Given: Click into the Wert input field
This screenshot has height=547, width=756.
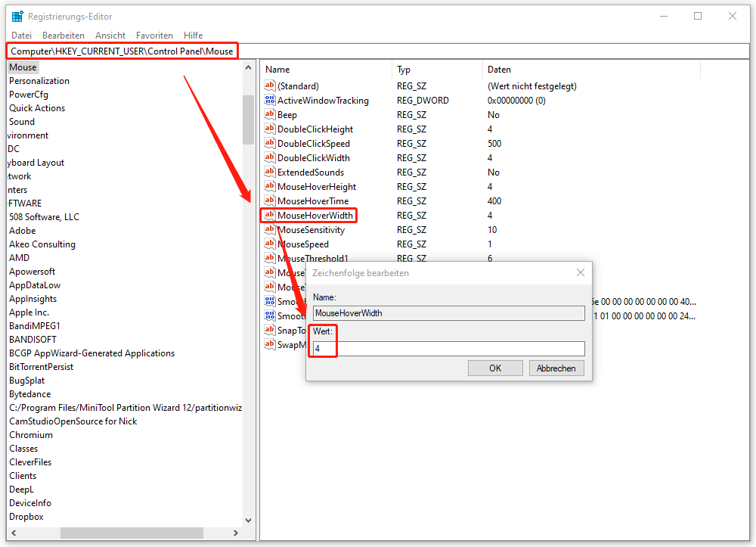Looking at the screenshot, I should [x=449, y=348].
